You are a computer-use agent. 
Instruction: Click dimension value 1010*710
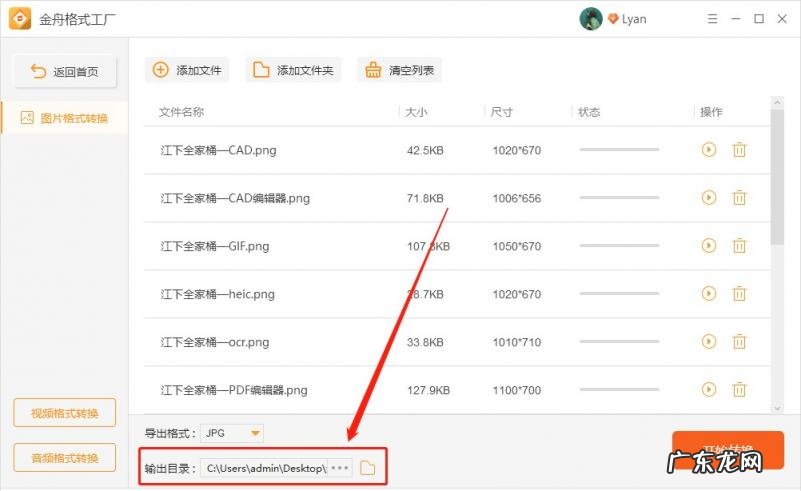point(516,342)
